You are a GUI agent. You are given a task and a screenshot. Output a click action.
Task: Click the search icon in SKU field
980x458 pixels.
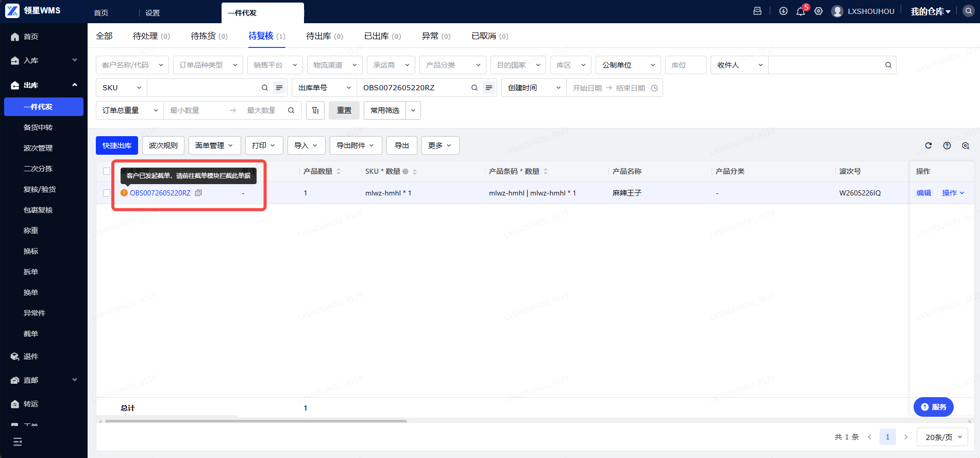(x=265, y=88)
